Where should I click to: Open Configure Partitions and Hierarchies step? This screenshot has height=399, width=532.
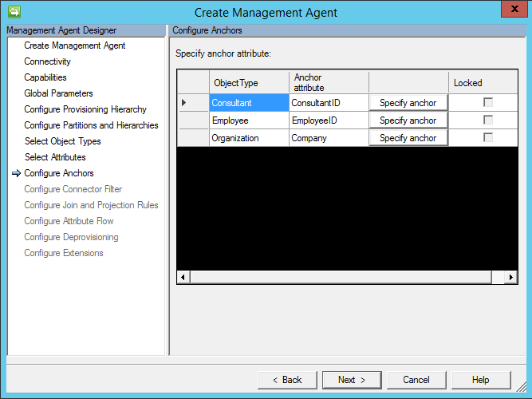pos(91,125)
